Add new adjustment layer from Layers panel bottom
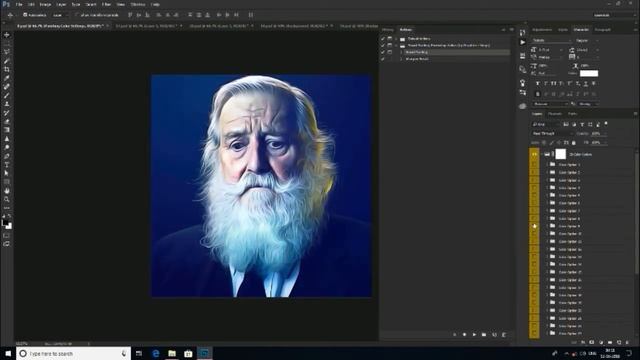The width and height of the screenshot is (640, 360). point(601,342)
